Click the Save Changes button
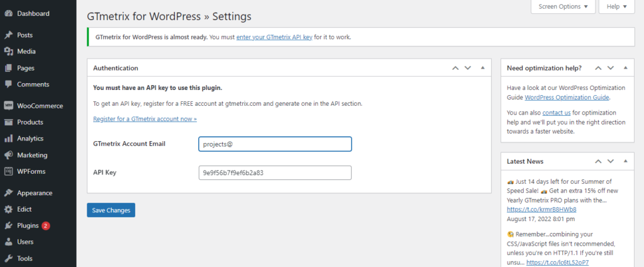 click(x=111, y=210)
